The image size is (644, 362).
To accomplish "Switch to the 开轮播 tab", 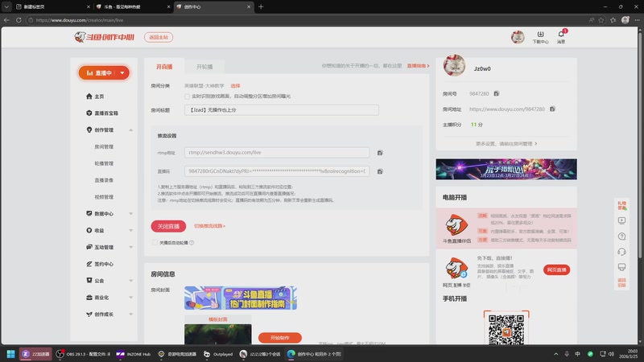I will (204, 67).
